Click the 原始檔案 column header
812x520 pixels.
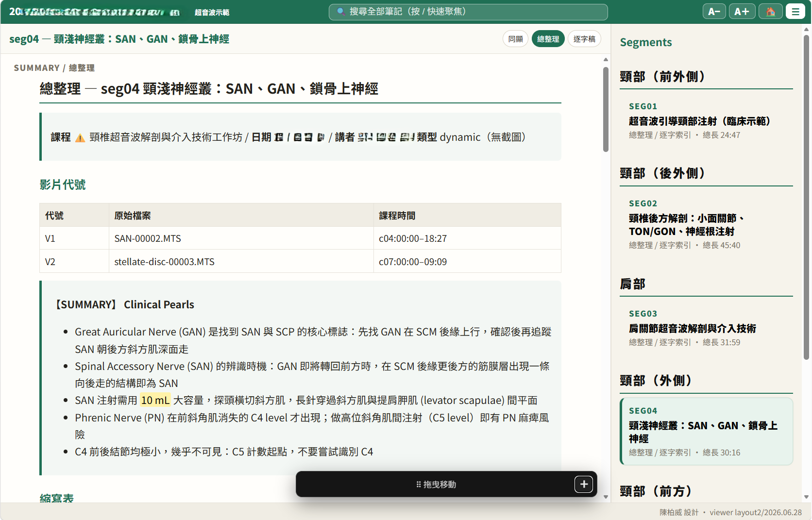point(241,215)
